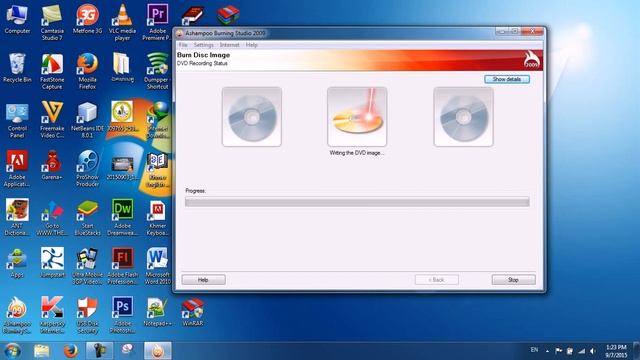Open the Recycle Bin
The image size is (640, 360).
[x=17, y=68]
